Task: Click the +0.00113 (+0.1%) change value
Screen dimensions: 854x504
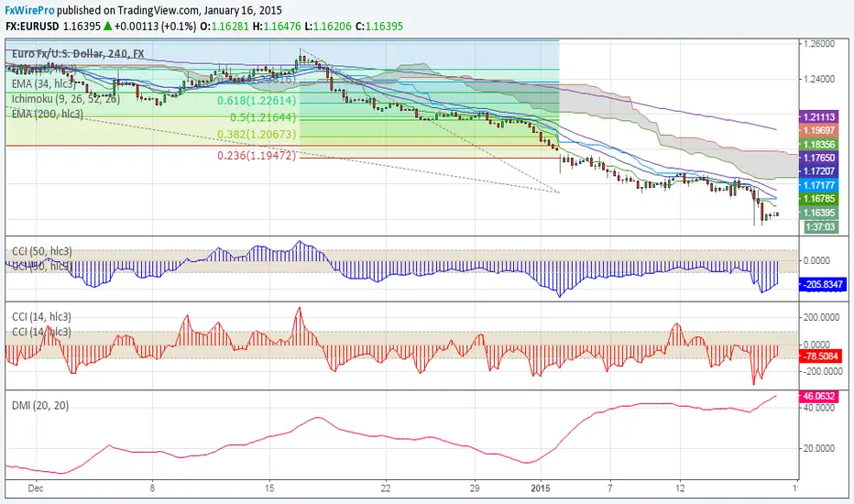Action: click(x=155, y=27)
